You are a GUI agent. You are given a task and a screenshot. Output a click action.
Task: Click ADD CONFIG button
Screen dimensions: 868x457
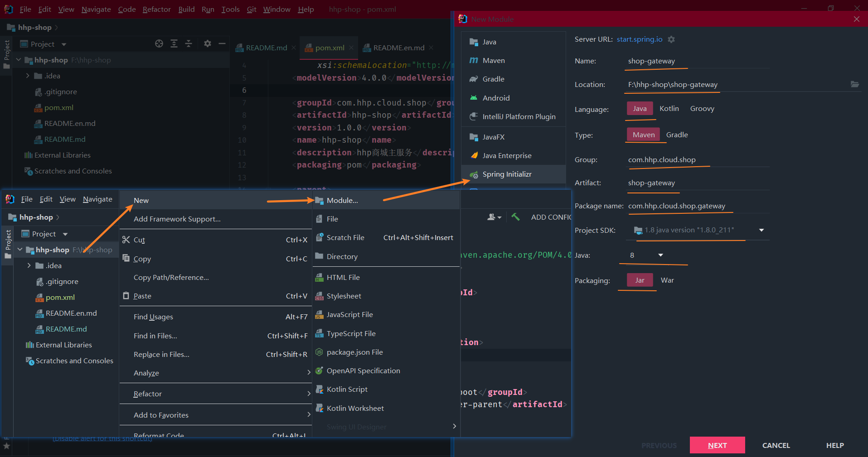click(551, 217)
